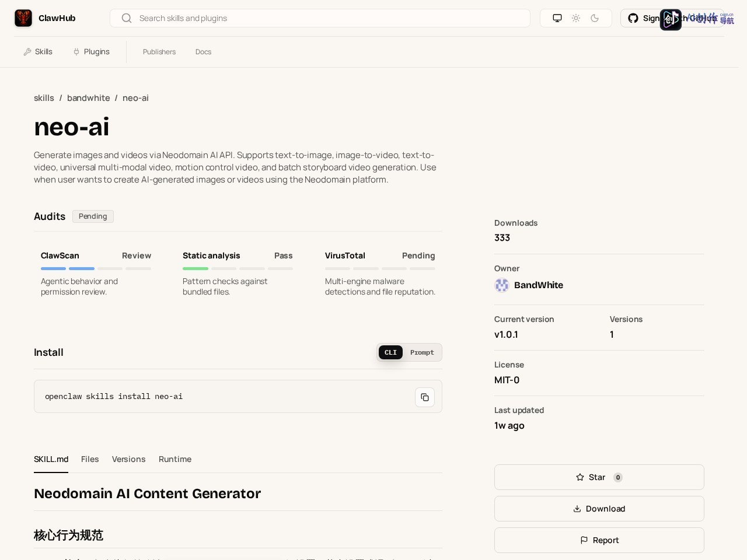This screenshot has width=747, height=560.
Task: Star this skill
Action: tap(599, 477)
